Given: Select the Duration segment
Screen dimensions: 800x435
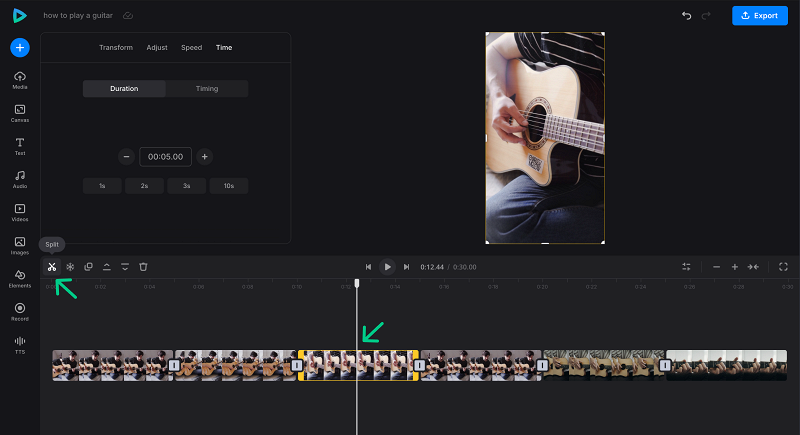Looking at the screenshot, I should click(124, 89).
